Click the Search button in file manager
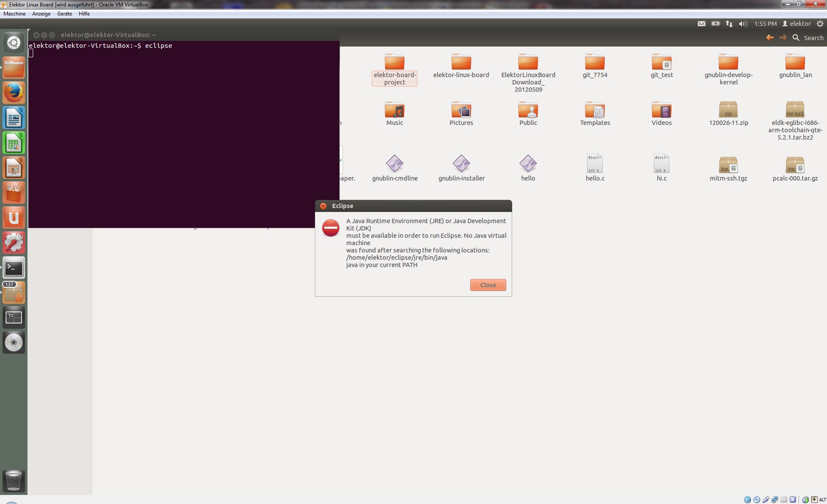 pos(808,38)
